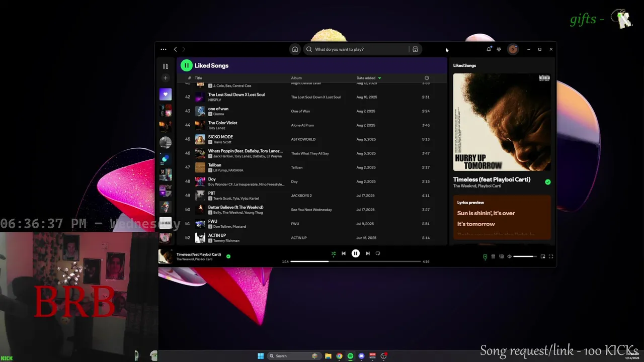Viewport: 644px width, 362px height.
Task: Open Discord from the taskbar
Action: click(361, 356)
